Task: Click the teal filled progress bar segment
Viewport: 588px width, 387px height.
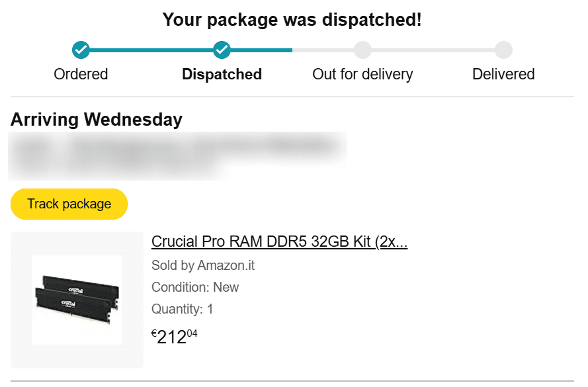Action: (151, 50)
